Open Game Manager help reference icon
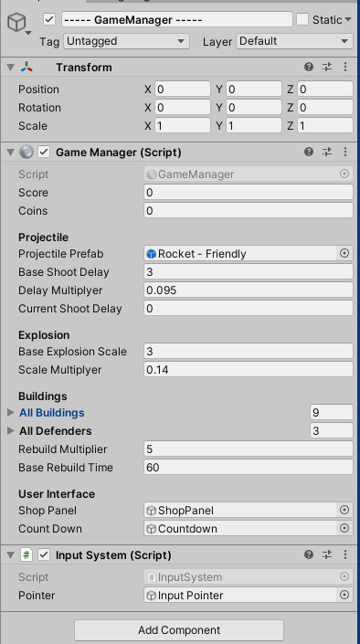This screenshot has width=360, height=644. 309,153
